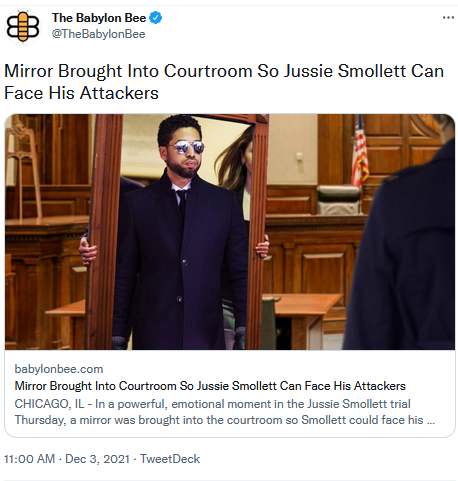Viewport: 458px width, 481px height.
Task: Open the courtroom article preview image
Action: [x=230, y=232]
